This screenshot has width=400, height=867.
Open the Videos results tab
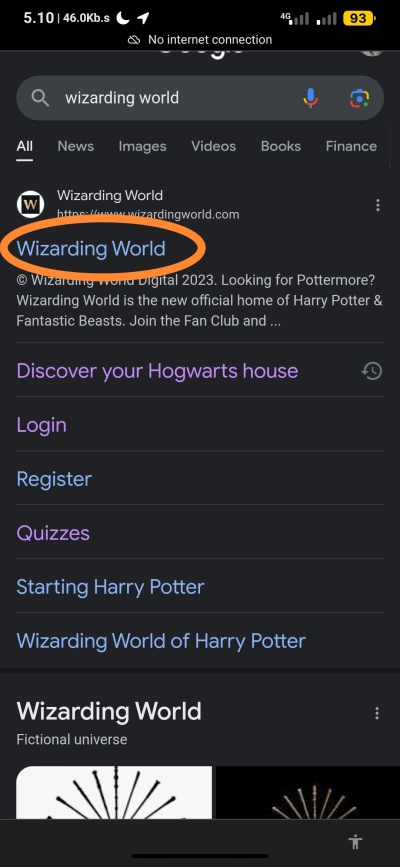coord(214,146)
